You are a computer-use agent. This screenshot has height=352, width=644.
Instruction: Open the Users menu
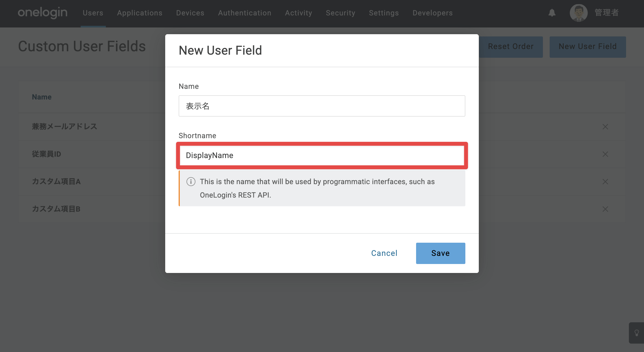[93, 13]
